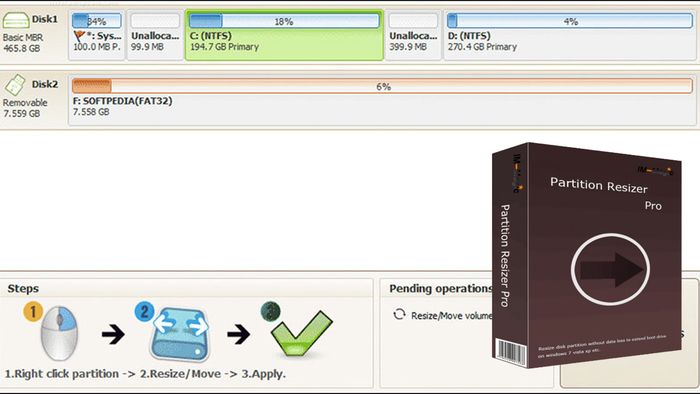Select the 399.9 MB unallocated space
This screenshot has width=700, height=394.
(413, 35)
